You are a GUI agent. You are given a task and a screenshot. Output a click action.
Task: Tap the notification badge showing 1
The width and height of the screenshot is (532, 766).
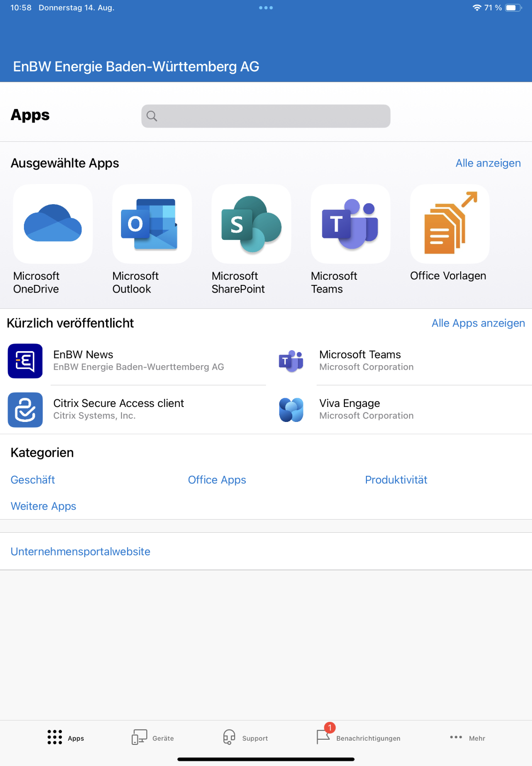click(x=330, y=728)
